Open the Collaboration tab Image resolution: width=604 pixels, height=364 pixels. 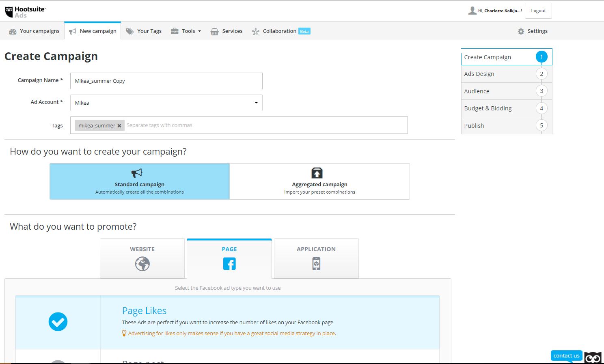tap(281, 31)
